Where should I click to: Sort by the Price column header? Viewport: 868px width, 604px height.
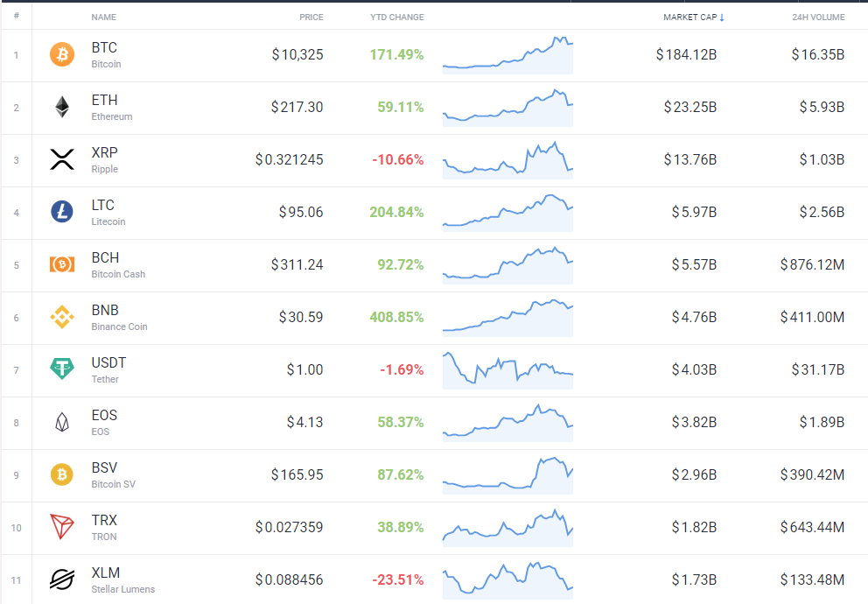tap(311, 18)
